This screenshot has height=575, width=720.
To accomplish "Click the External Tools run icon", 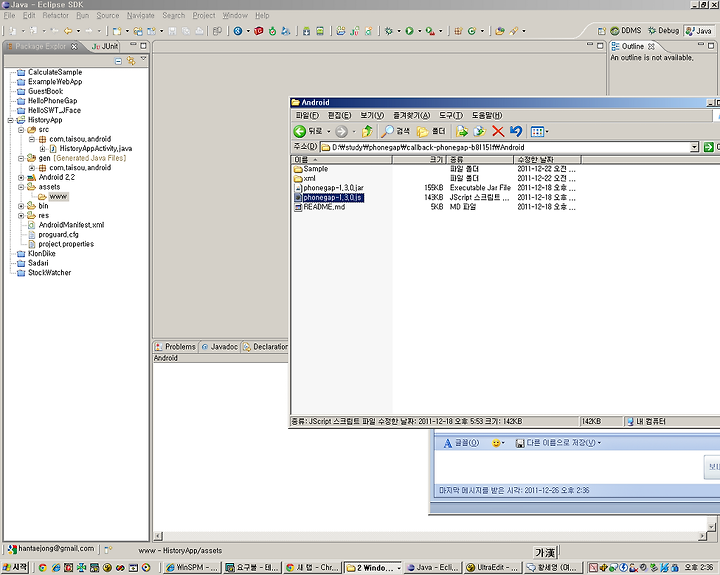I will click(x=430, y=31).
